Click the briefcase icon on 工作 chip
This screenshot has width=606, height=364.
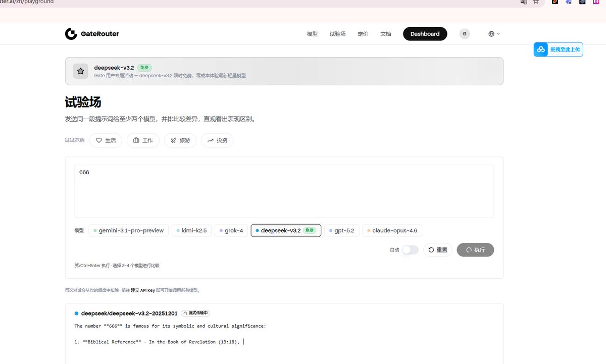136,140
